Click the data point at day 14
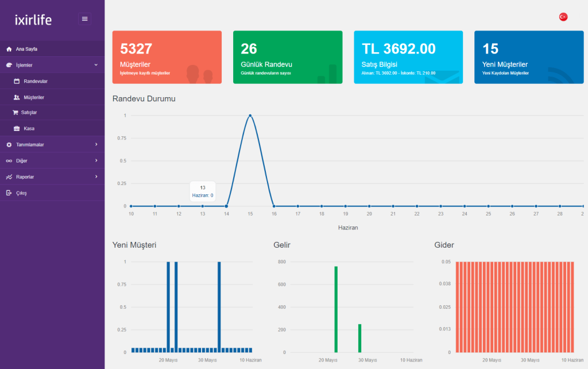 pyautogui.click(x=226, y=206)
